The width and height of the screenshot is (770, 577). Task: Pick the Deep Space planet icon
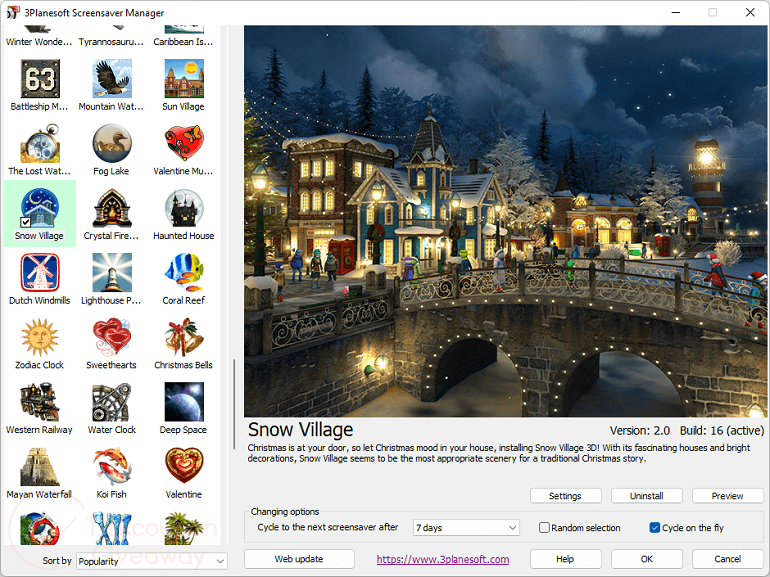point(184,402)
